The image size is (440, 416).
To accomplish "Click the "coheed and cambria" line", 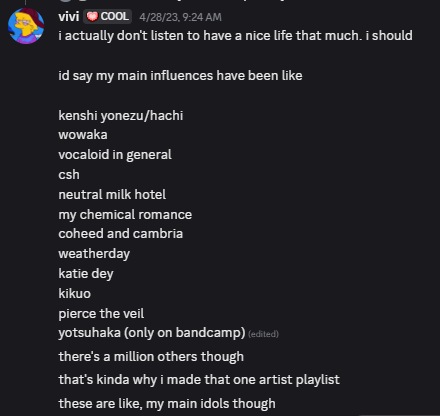I will click(x=121, y=234).
